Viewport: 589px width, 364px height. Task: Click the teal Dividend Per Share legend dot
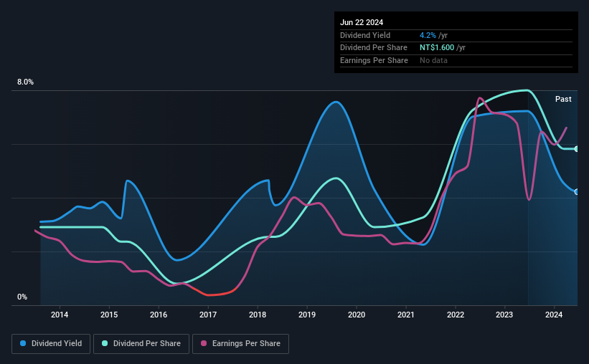click(105, 343)
